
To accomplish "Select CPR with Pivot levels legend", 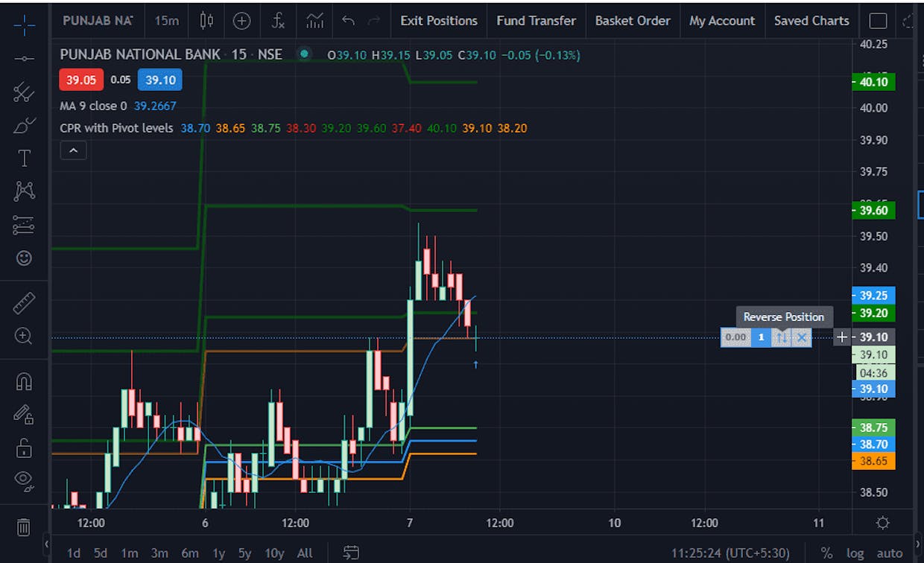I will tap(116, 128).
